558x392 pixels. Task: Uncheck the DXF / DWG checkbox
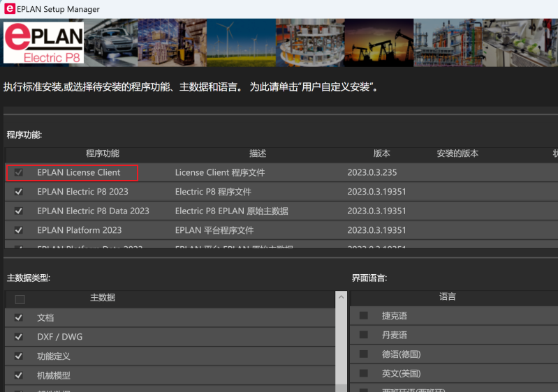19,337
